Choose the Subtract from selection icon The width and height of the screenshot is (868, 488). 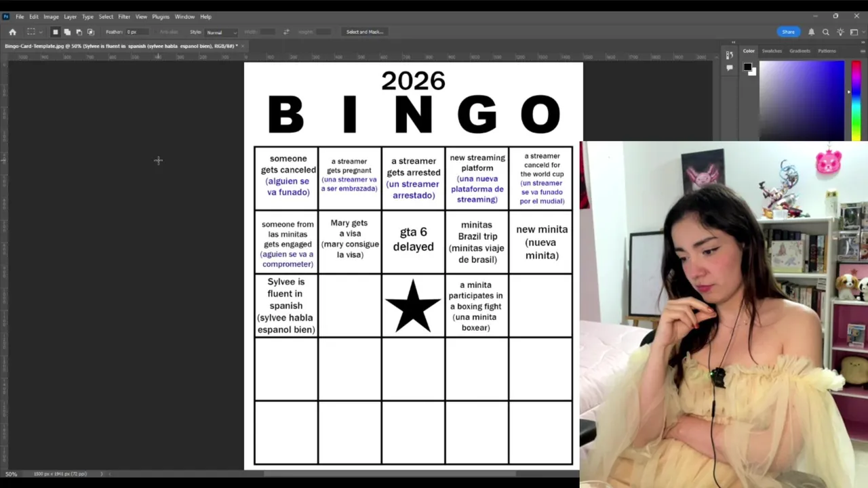[79, 32]
